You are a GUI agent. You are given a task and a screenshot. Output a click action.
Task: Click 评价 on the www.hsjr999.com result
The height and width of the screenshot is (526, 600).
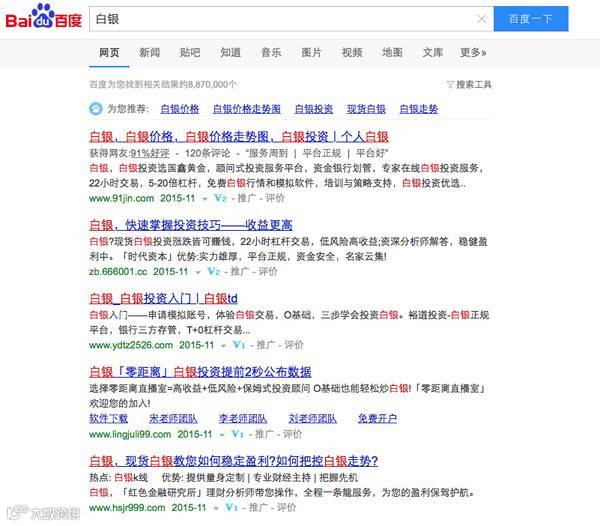pyautogui.click(x=286, y=508)
